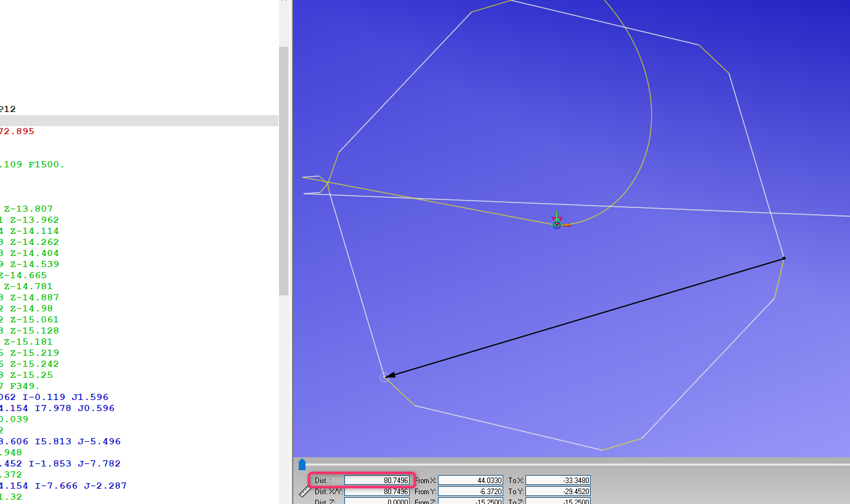
Task: Click the ruler measurement icon
Action: click(304, 491)
